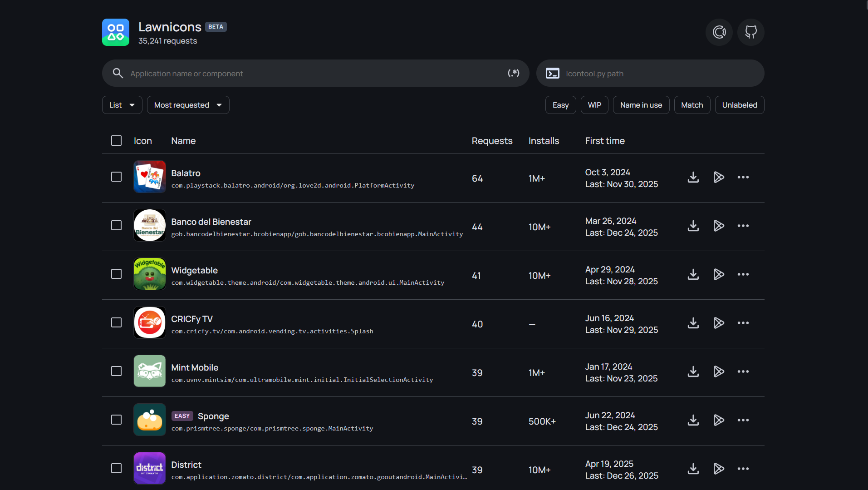Click the terminal icon beside Icontool.py path
Screen dimensions: 868x490
(x=553, y=73)
